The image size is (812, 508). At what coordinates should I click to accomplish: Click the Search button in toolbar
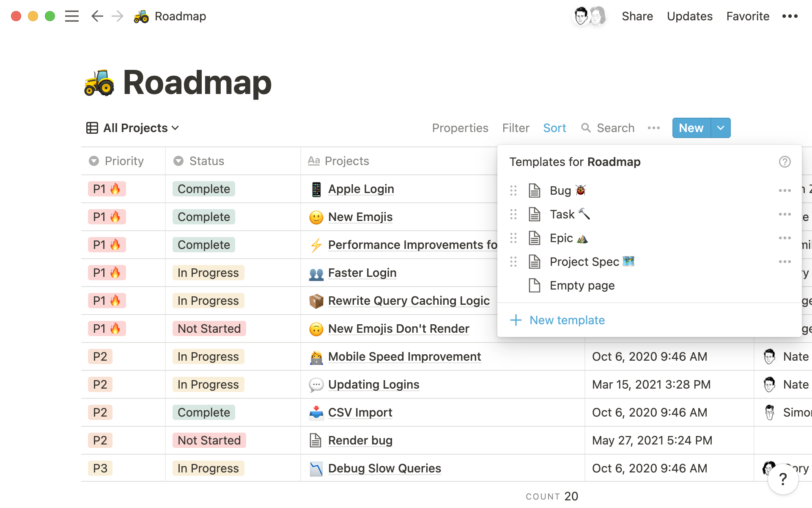[x=608, y=127]
